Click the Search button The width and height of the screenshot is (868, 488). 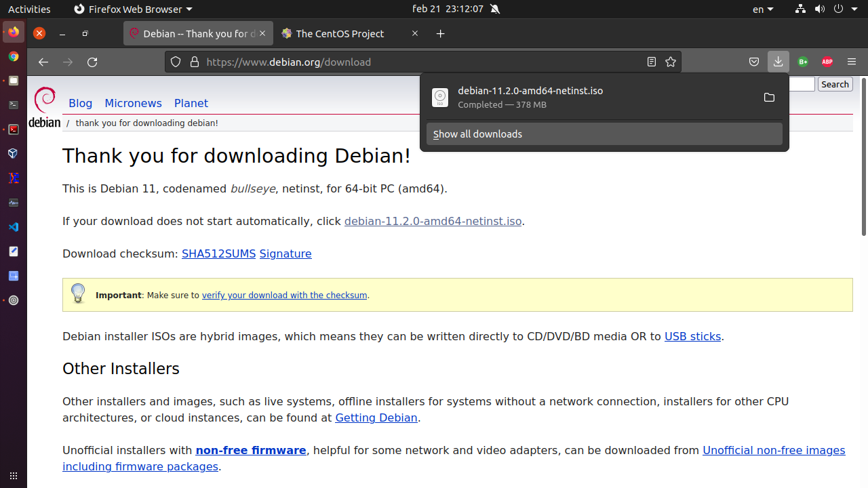(x=835, y=84)
